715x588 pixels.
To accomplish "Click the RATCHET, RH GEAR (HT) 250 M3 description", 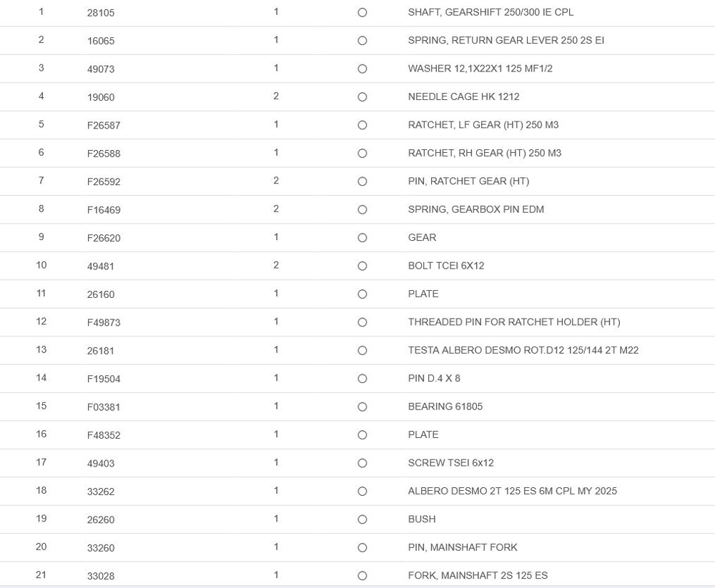I will pos(484,153).
